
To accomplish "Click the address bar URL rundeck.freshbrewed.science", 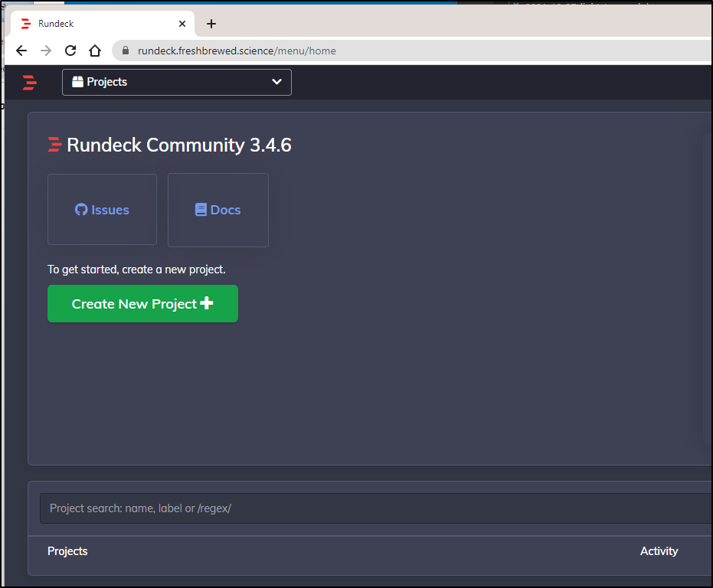I will pyautogui.click(x=237, y=51).
